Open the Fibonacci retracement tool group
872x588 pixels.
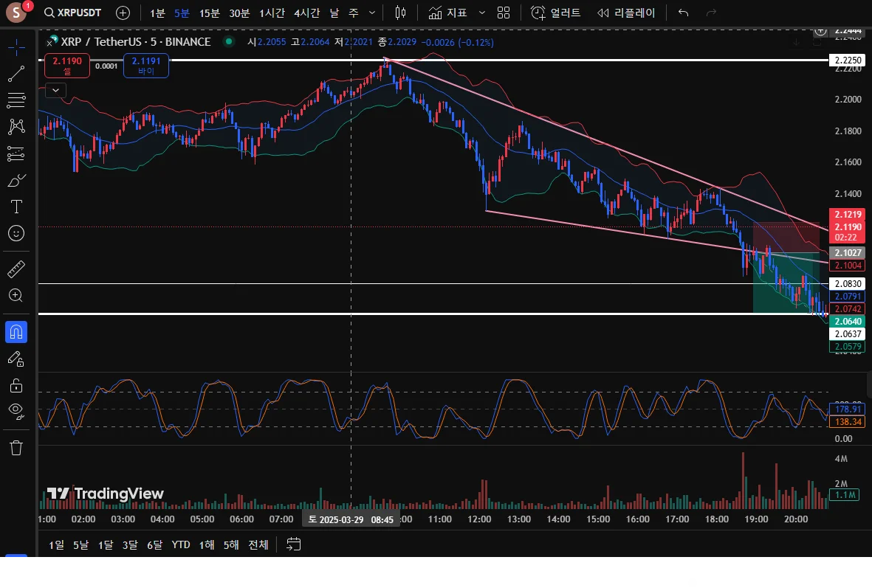pyautogui.click(x=16, y=100)
